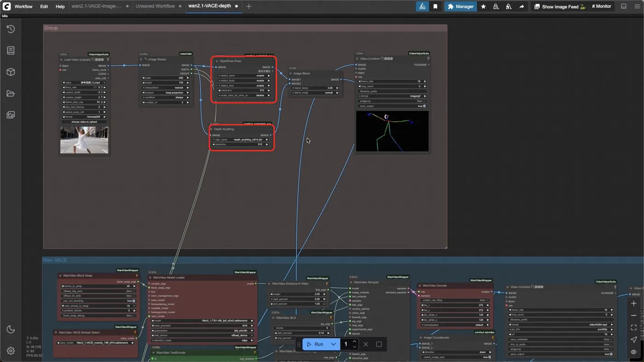Viewport: 644px width, 362px height.
Task: Grab the run bar drag handle
Action: (299, 344)
